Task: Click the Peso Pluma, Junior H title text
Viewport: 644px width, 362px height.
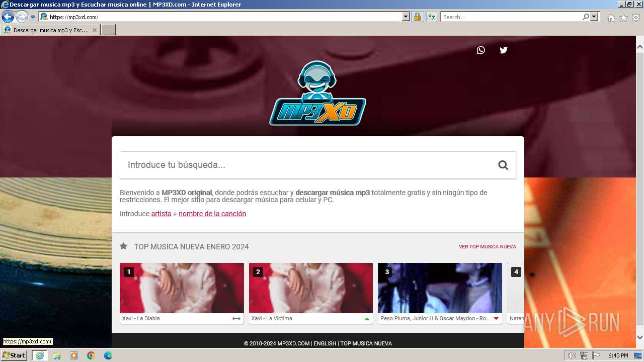Action: (x=435, y=318)
